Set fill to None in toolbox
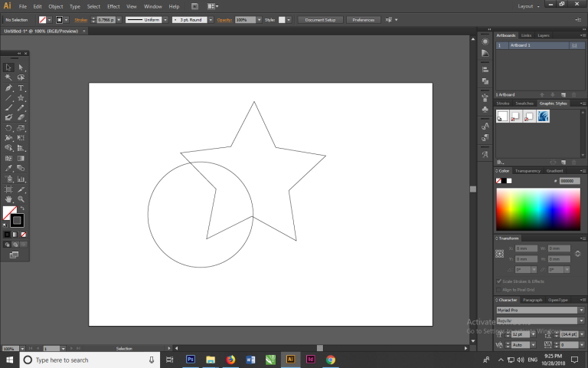 point(24,234)
